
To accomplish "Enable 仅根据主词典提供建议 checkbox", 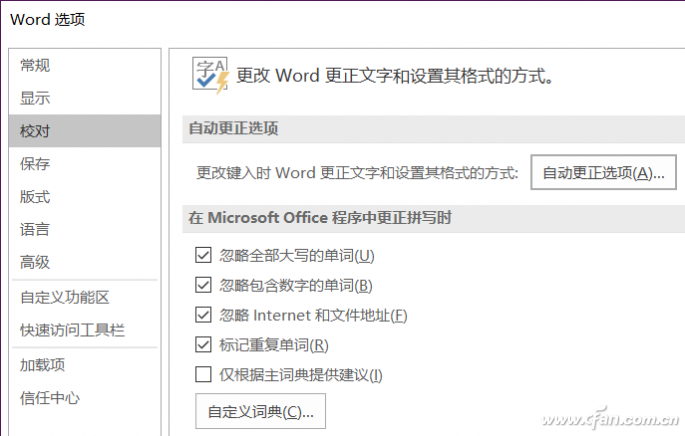I will click(x=204, y=376).
